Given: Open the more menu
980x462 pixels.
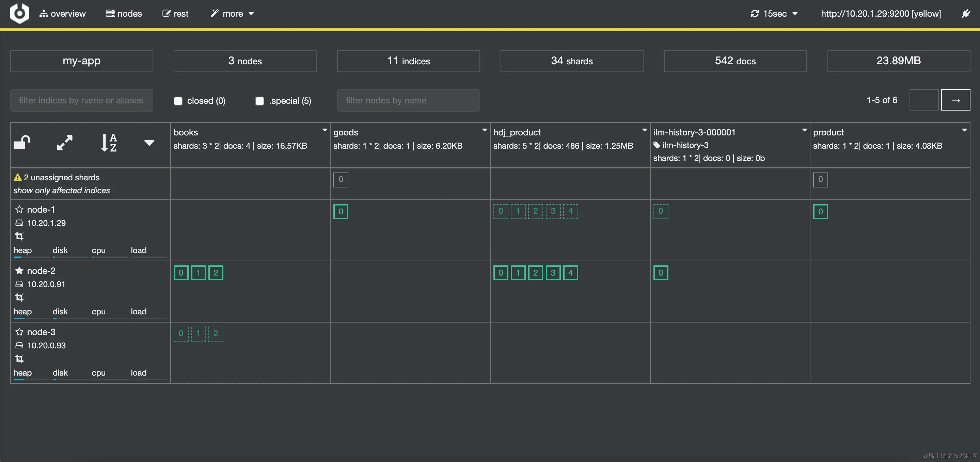Looking at the screenshot, I should coord(232,14).
